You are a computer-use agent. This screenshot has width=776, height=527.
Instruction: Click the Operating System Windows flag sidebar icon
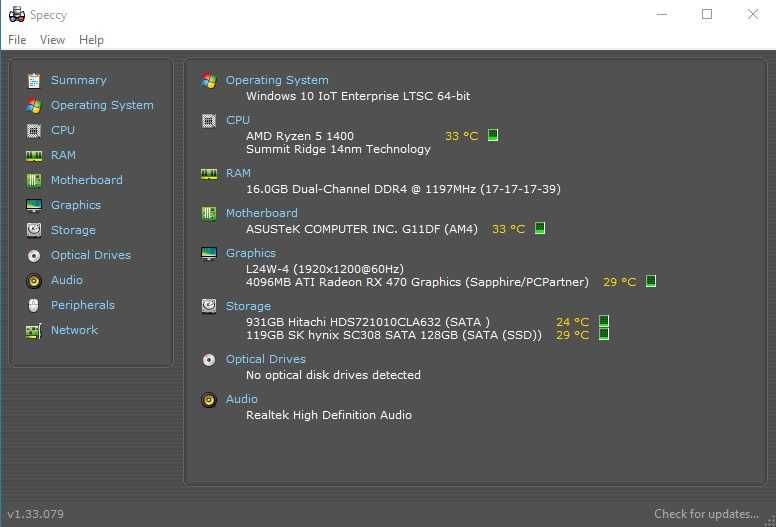click(x=34, y=105)
